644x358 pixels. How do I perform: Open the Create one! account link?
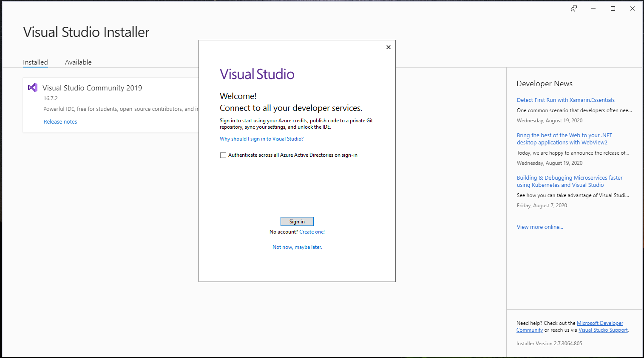tap(312, 232)
